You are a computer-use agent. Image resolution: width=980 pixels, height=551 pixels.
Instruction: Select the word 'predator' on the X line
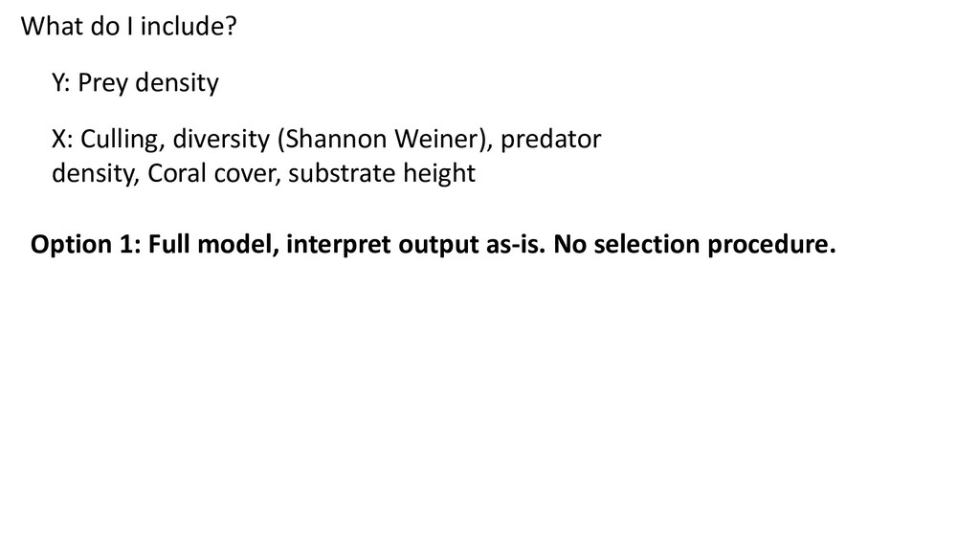(550, 139)
